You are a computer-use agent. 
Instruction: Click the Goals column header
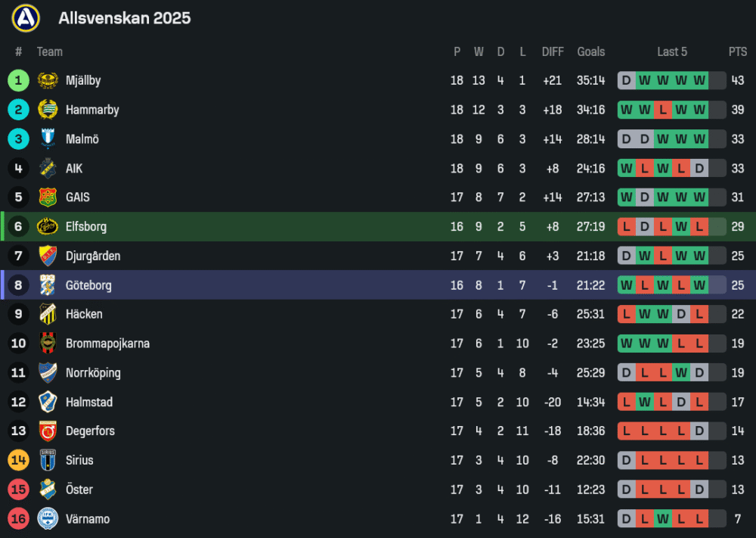click(x=591, y=51)
